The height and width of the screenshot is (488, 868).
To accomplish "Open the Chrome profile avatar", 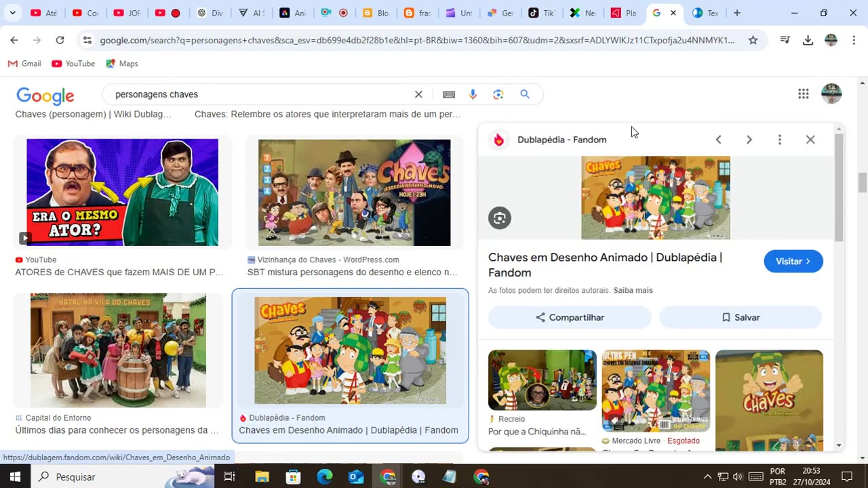I will [831, 40].
